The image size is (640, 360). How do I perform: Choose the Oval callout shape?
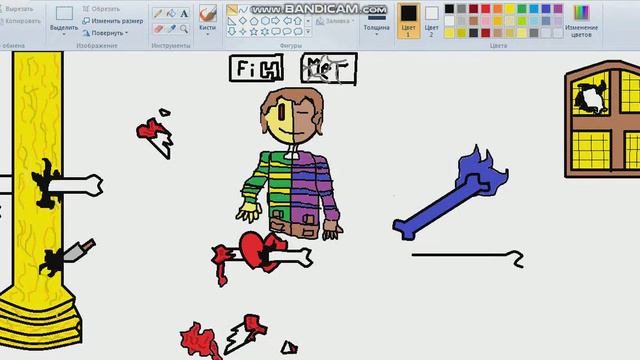tap(287, 31)
